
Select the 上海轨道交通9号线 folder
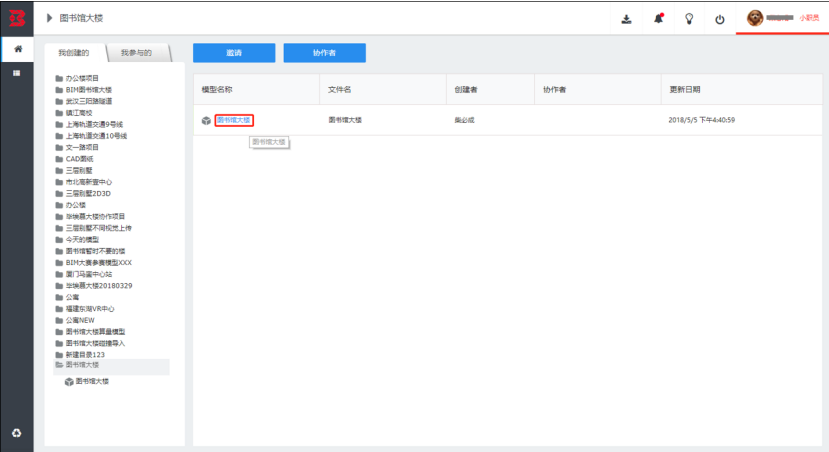click(94, 124)
